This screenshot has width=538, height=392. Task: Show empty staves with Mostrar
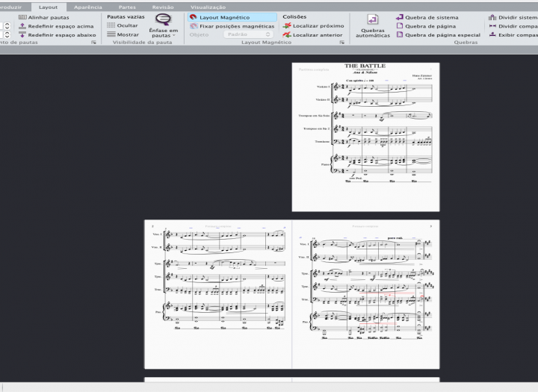[x=111, y=34]
